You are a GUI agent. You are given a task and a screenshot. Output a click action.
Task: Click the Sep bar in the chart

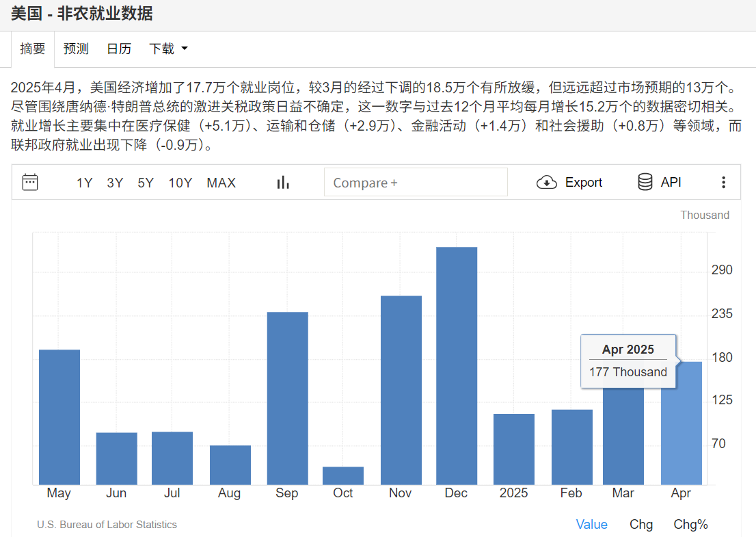tap(287, 399)
